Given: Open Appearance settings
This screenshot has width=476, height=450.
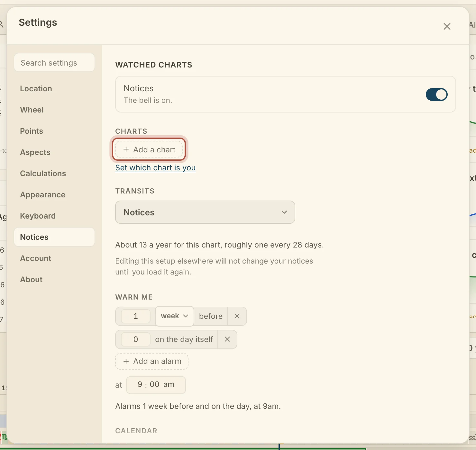Looking at the screenshot, I should pos(54,195).
